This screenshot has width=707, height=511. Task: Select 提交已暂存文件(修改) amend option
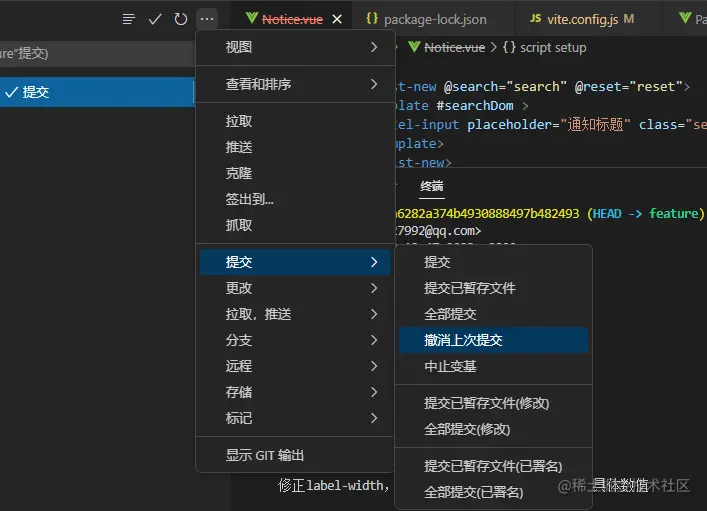493,403
